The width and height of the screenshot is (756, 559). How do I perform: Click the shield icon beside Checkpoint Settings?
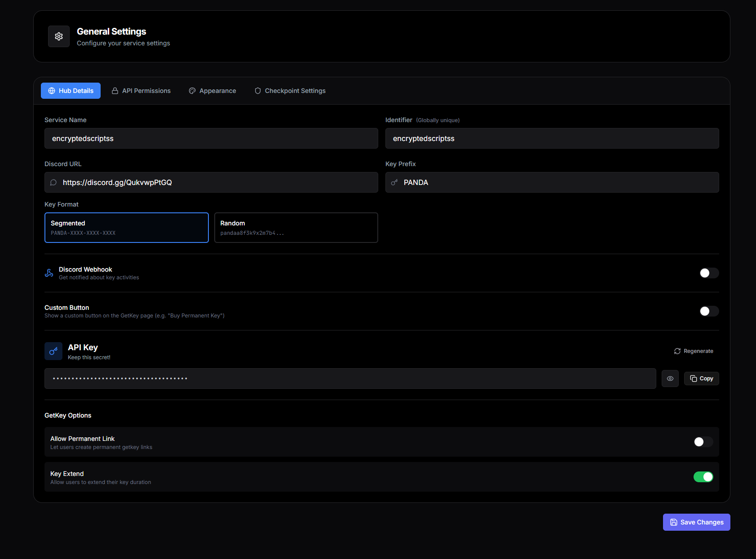[x=258, y=91]
